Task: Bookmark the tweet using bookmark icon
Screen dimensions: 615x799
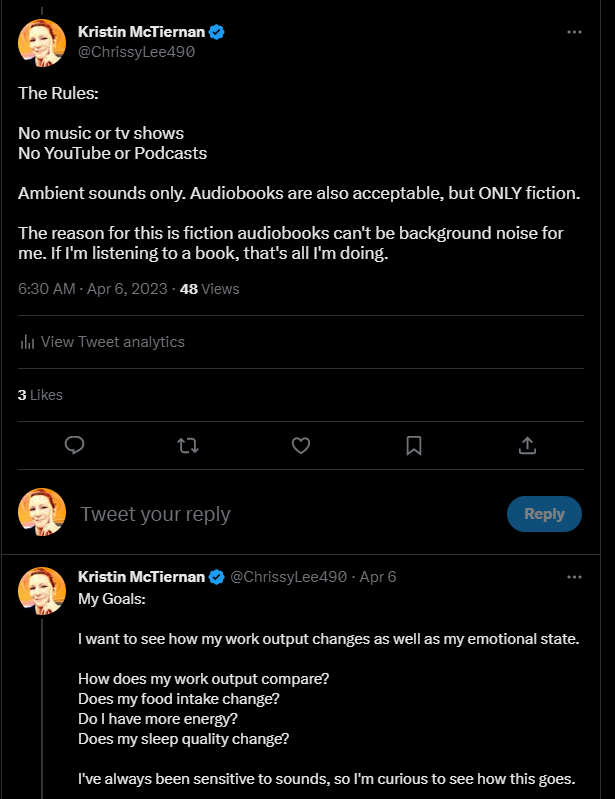Action: tap(414, 446)
